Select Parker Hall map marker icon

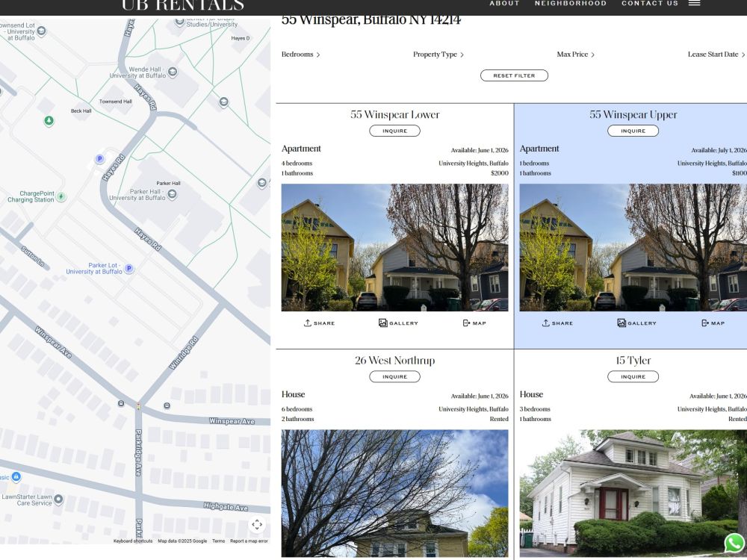click(173, 194)
